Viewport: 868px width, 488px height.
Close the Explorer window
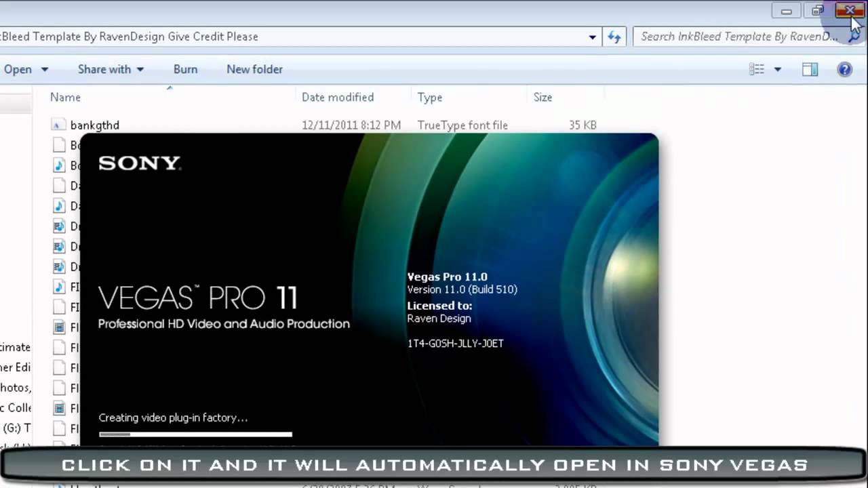849,10
